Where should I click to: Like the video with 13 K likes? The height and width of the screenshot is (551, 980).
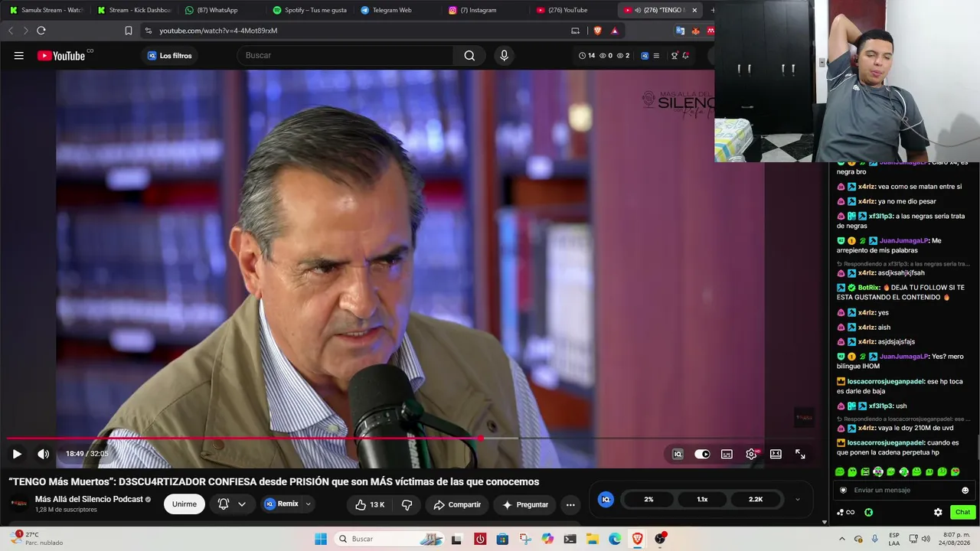(x=370, y=504)
